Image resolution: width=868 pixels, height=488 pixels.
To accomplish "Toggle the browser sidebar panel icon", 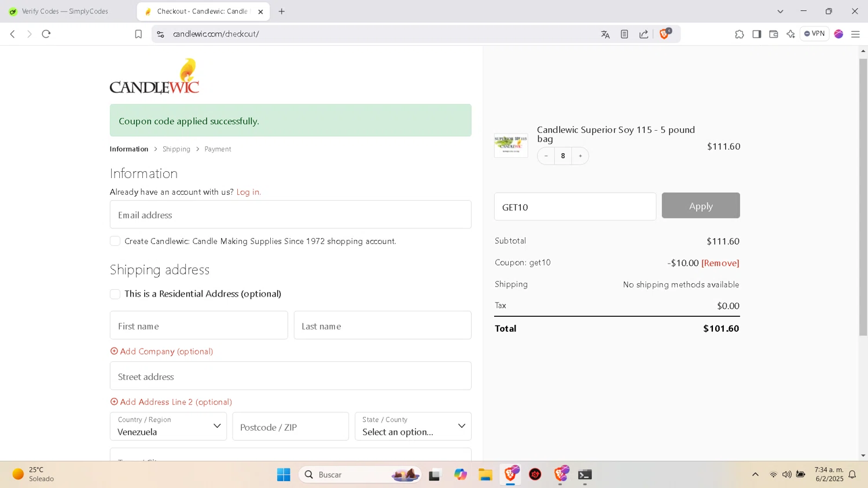I will (756, 34).
